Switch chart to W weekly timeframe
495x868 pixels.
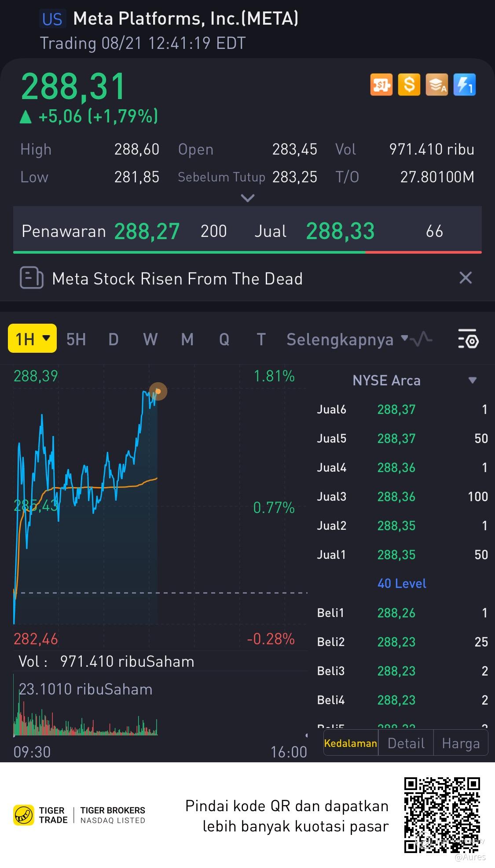click(x=150, y=340)
